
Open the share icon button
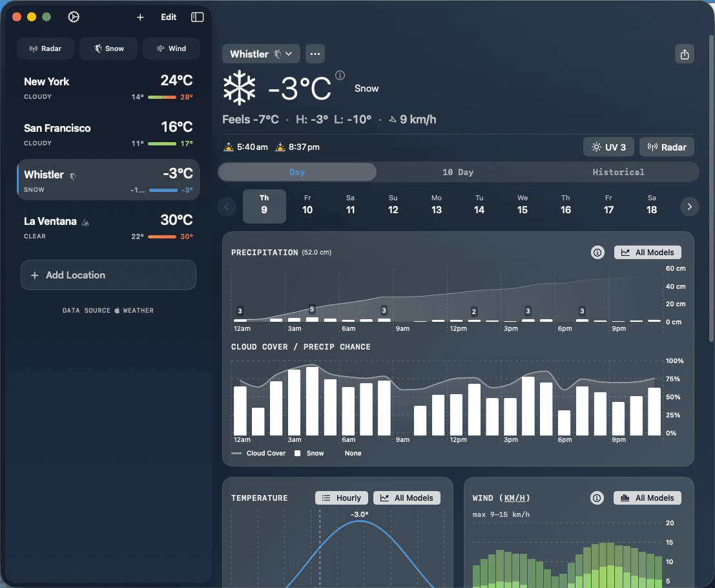(x=684, y=54)
